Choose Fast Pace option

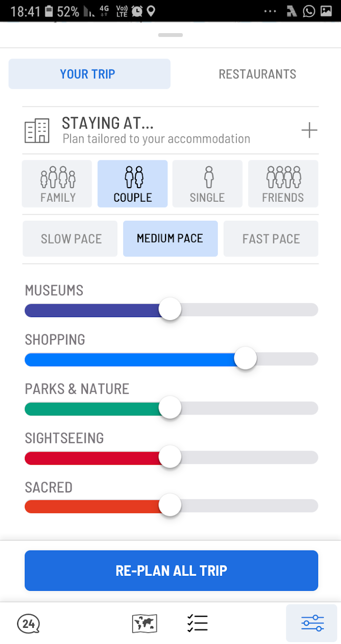[271, 239]
